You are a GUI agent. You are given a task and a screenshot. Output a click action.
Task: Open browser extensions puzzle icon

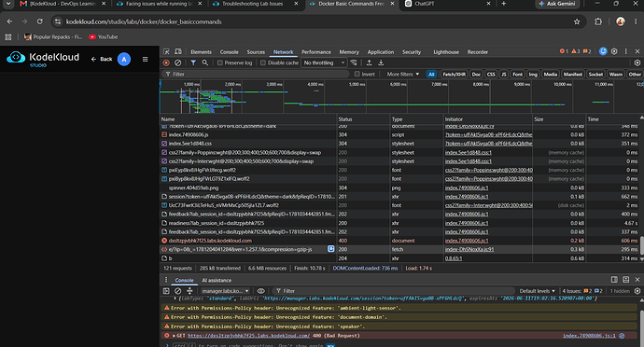[x=598, y=21]
